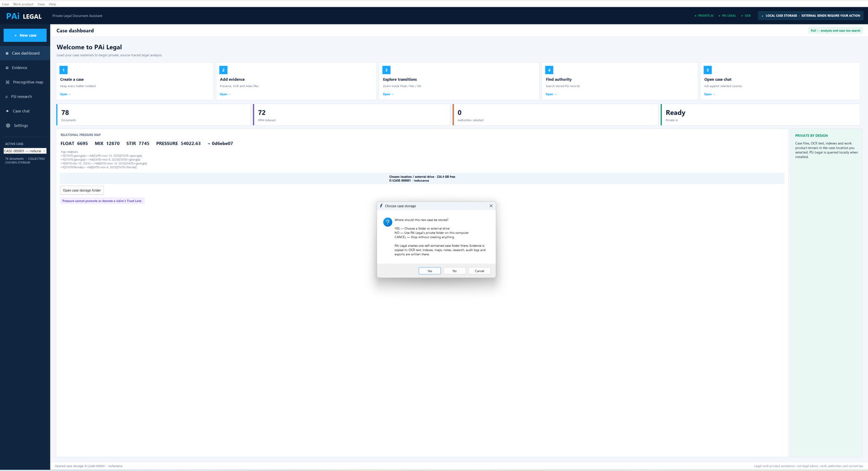Click the 72 RPM indexed stat card
Image resolution: width=868 pixels, height=471 pixels.
coord(352,115)
